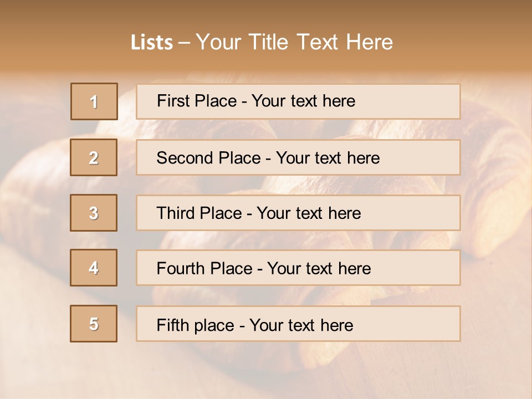Image resolution: width=532 pixels, height=399 pixels.
Task: Click the words "Second Place"
Action: pos(208,158)
